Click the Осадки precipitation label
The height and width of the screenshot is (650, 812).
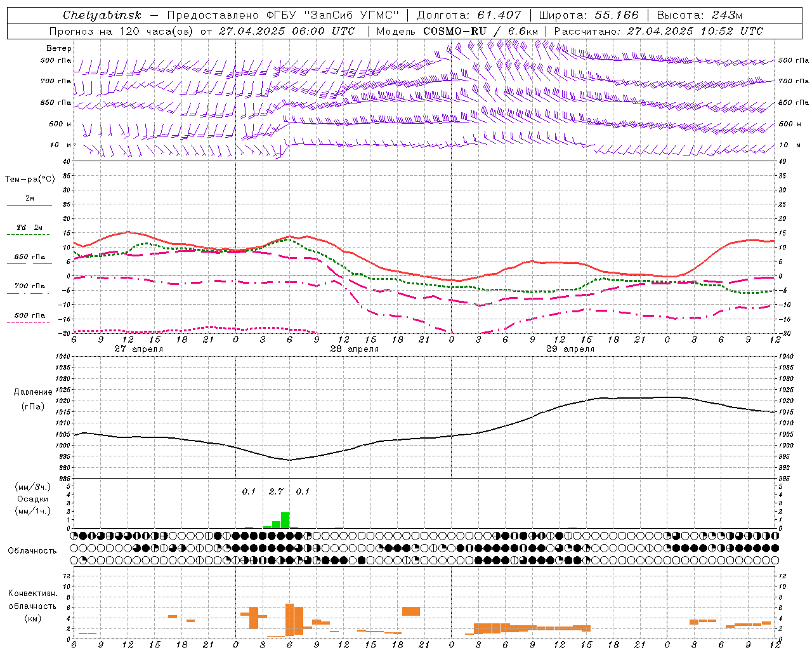tap(33, 499)
